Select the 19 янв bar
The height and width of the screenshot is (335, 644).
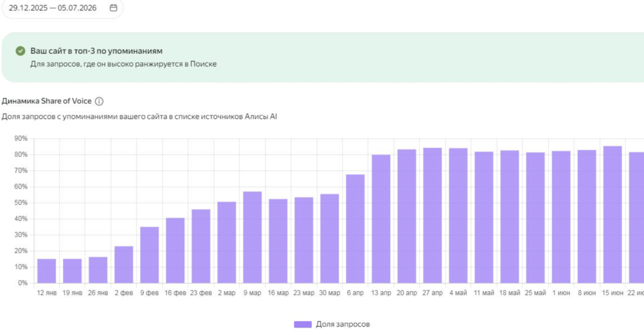click(x=73, y=271)
